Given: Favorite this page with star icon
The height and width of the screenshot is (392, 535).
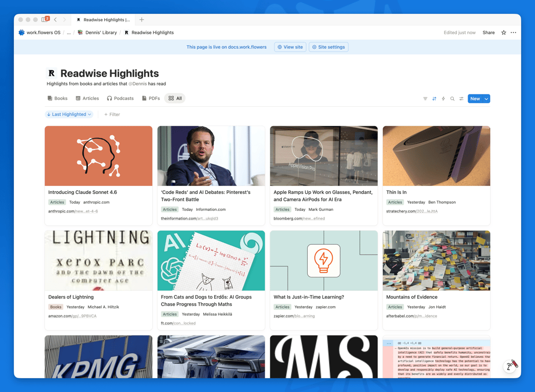Looking at the screenshot, I should 504,33.
